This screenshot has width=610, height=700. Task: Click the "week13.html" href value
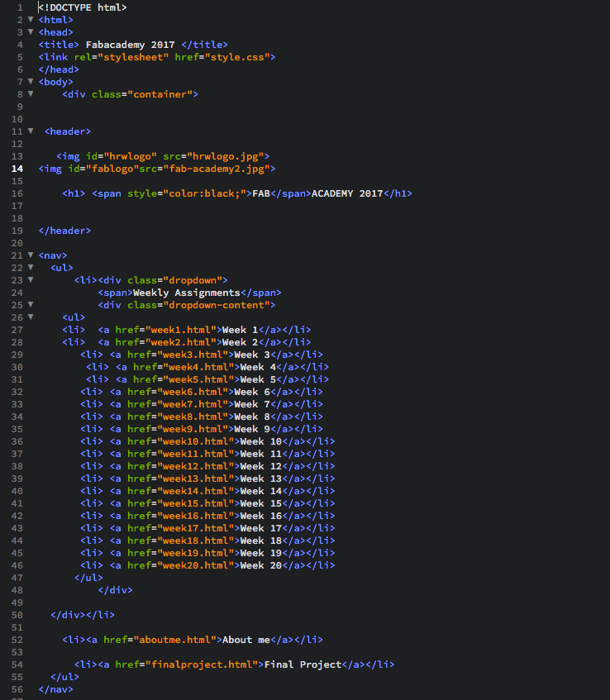[196, 479]
